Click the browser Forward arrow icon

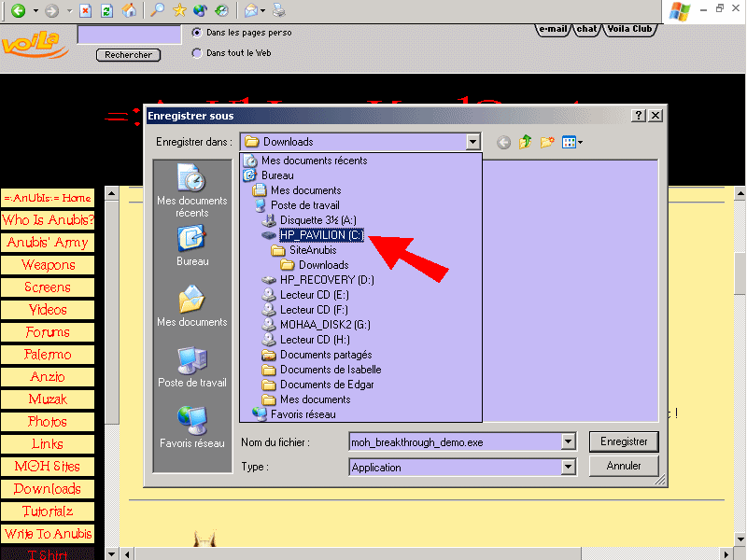pos(51,10)
